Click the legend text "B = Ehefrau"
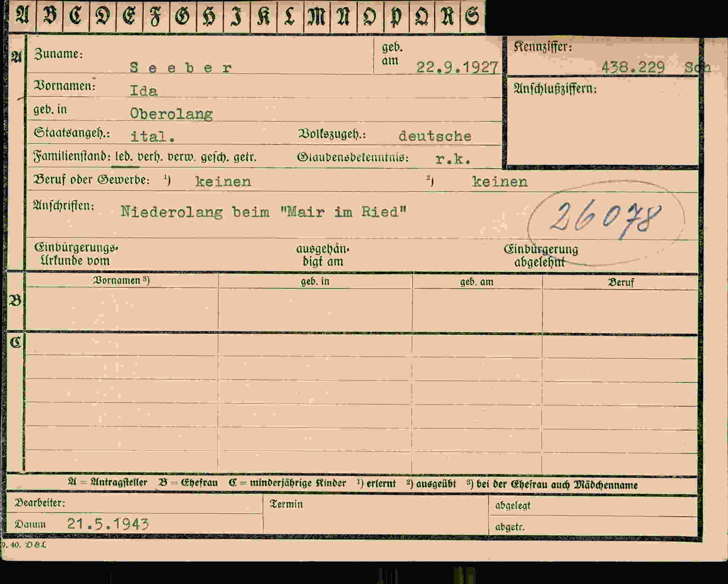 (188, 483)
